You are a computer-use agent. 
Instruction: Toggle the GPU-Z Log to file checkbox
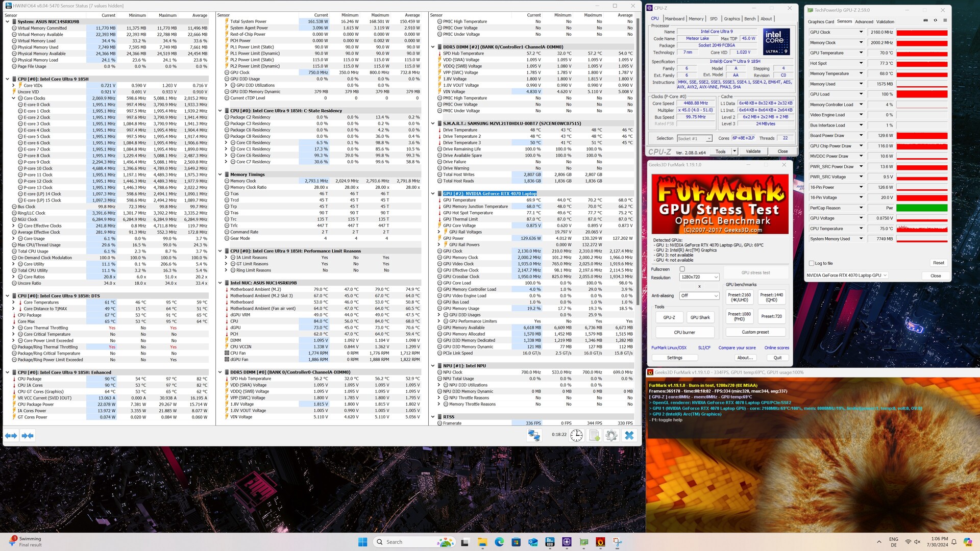812,263
